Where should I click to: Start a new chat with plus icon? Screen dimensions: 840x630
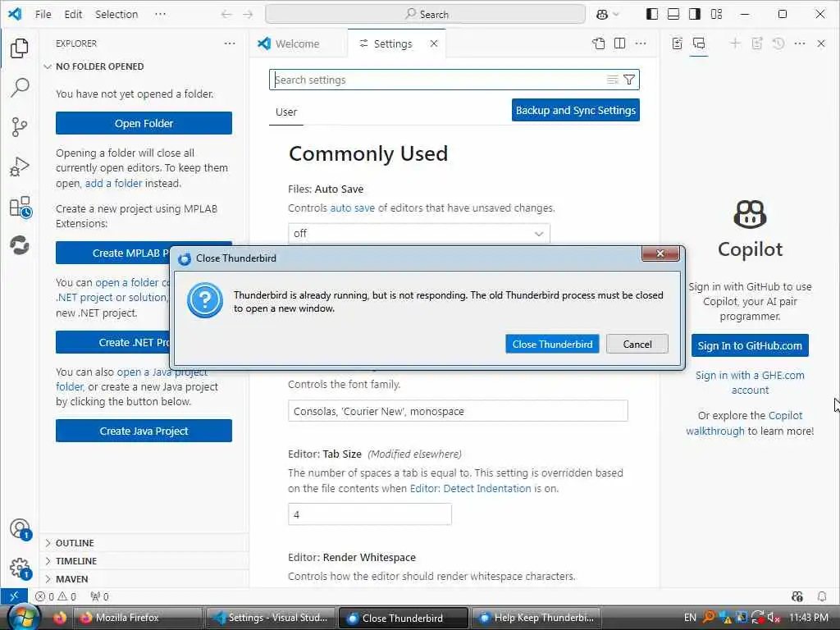point(736,43)
